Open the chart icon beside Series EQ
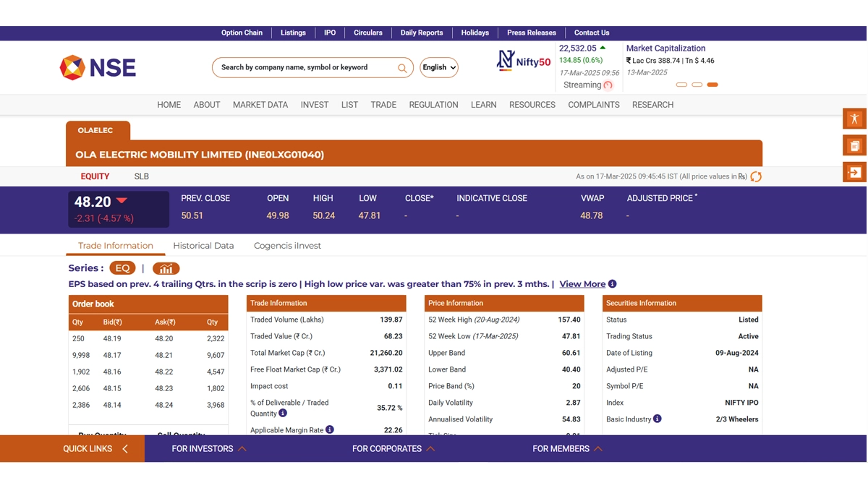This screenshot has height=488, width=868. point(166,268)
